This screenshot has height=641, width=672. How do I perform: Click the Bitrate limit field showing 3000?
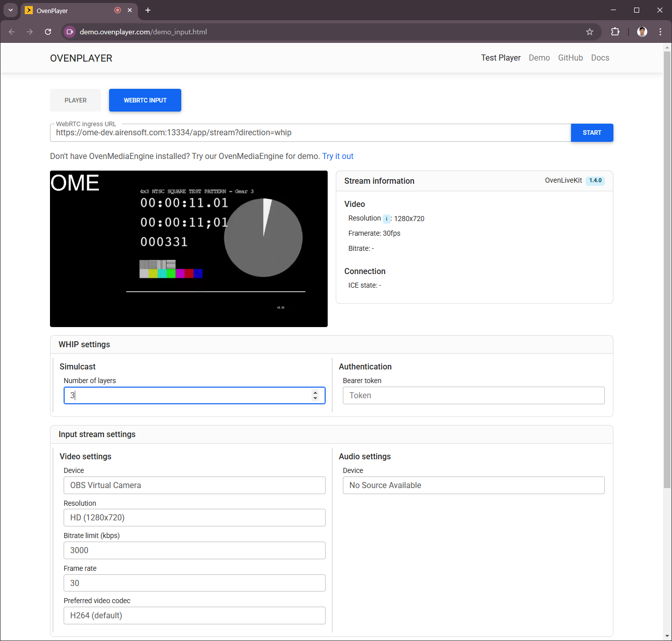[194, 550]
